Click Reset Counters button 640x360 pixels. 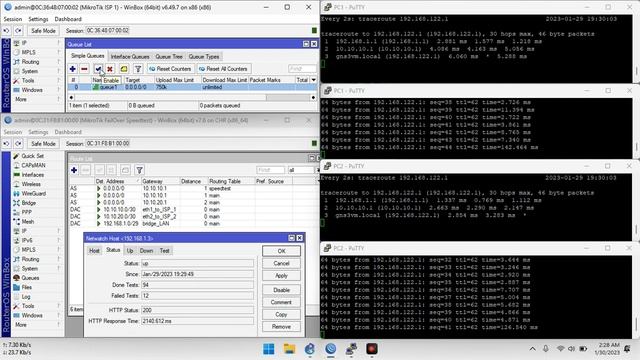pos(170,69)
